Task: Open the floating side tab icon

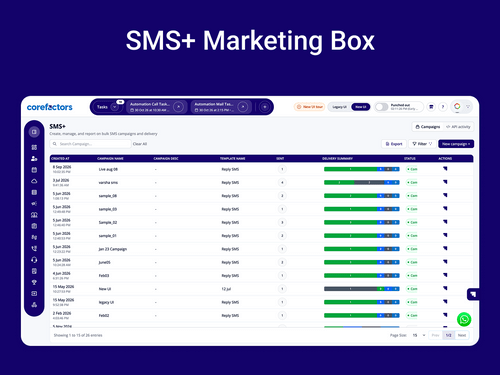Action: [x=473, y=294]
